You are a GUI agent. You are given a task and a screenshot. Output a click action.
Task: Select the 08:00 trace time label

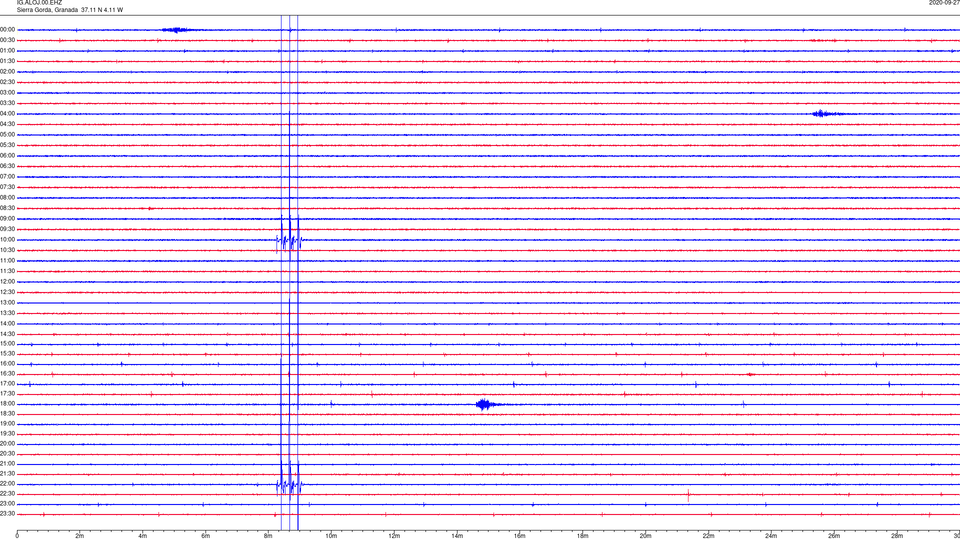tap(8, 198)
